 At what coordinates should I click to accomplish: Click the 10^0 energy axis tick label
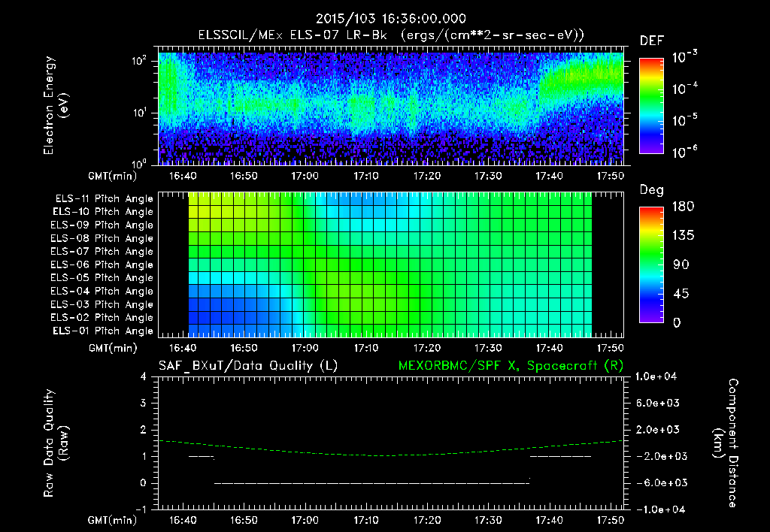[x=139, y=163]
